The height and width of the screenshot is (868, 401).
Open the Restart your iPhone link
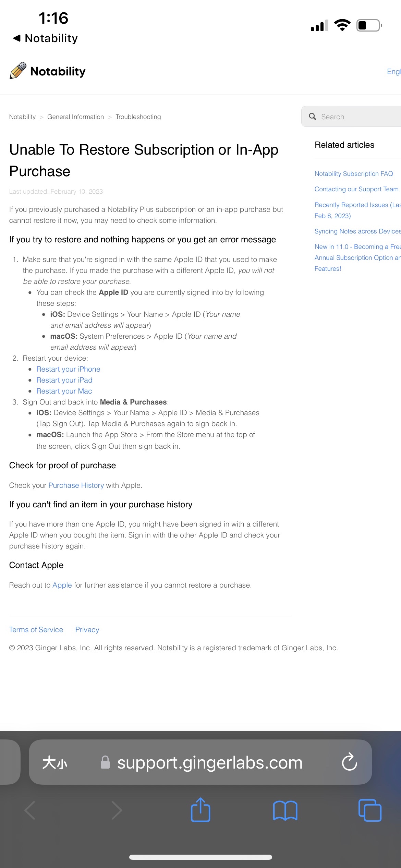68,369
